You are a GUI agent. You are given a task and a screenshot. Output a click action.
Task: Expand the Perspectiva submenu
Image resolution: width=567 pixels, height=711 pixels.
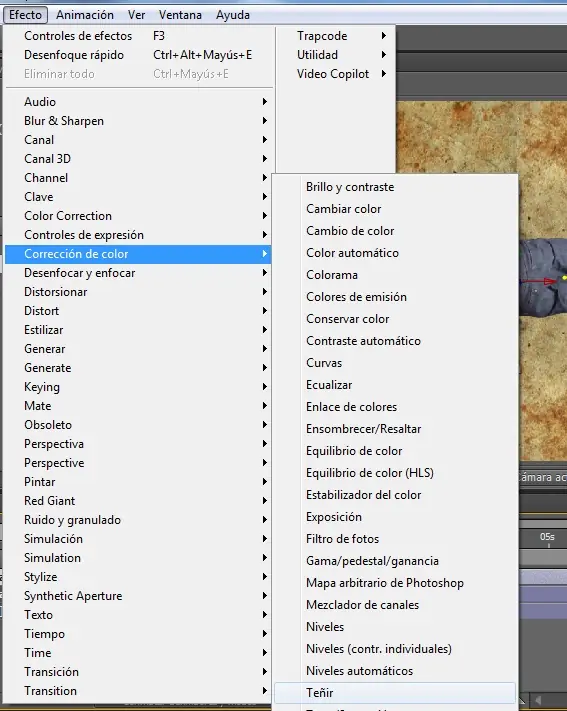138,444
